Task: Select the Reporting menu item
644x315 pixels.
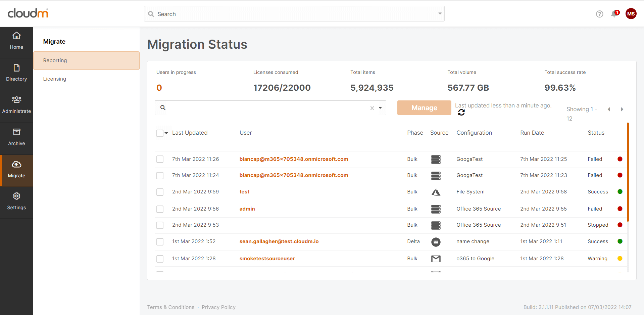Action: coord(55,60)
